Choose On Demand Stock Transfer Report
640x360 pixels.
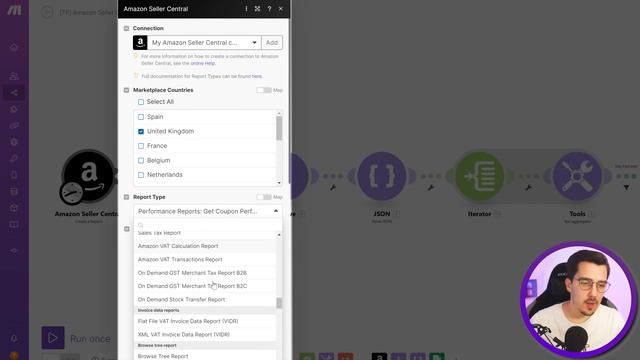[x=205, y=300]
